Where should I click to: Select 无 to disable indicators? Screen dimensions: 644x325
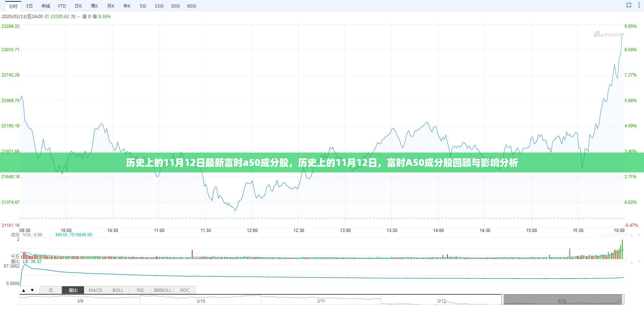51,290
